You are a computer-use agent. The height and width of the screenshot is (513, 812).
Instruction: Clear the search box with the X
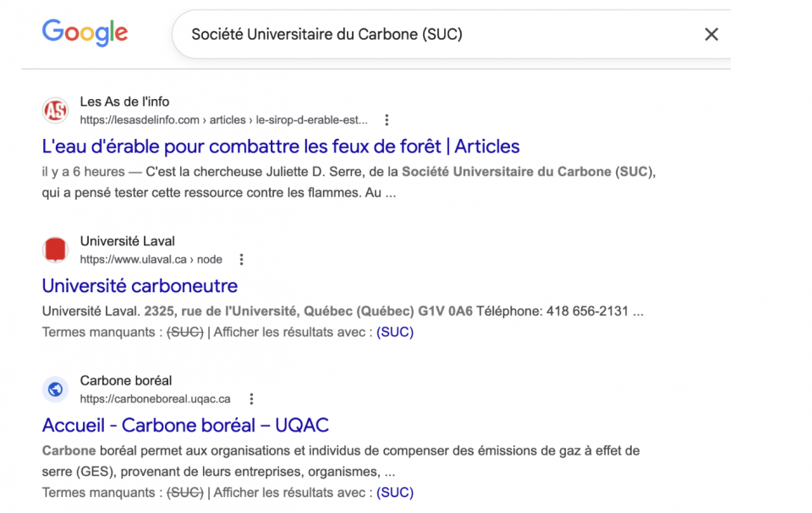[x=711, y=35]
